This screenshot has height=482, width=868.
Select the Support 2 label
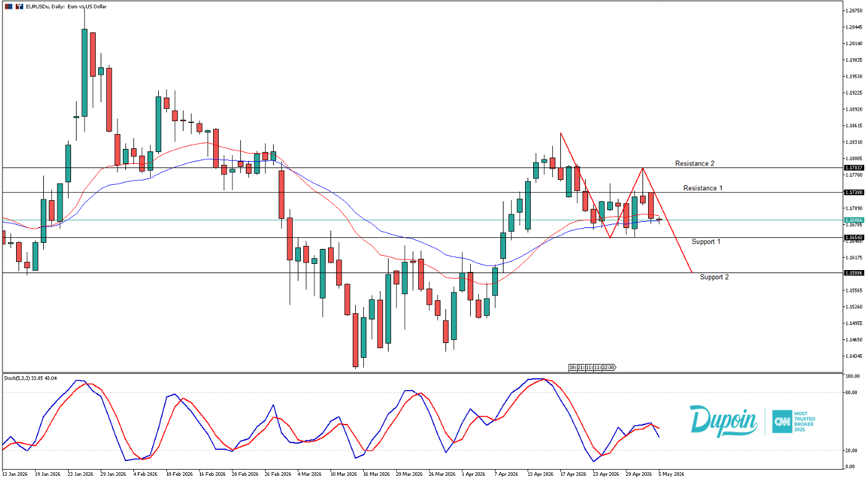point(714,277)
